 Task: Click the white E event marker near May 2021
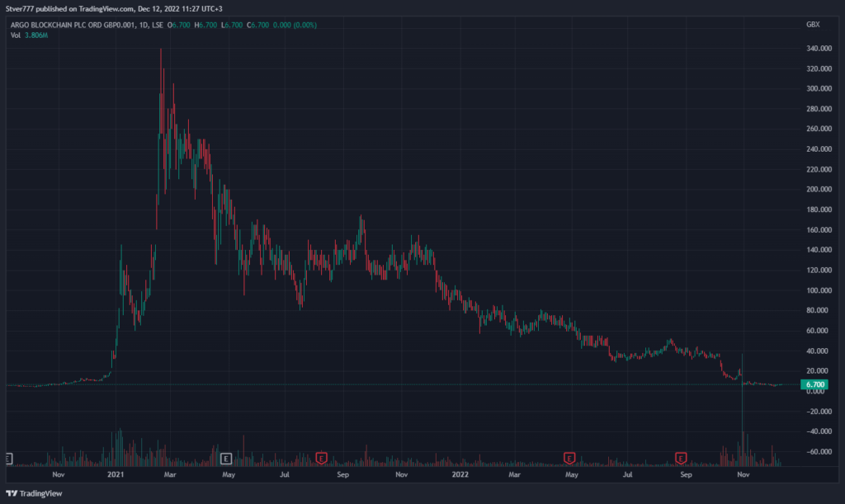coord(227,457)
